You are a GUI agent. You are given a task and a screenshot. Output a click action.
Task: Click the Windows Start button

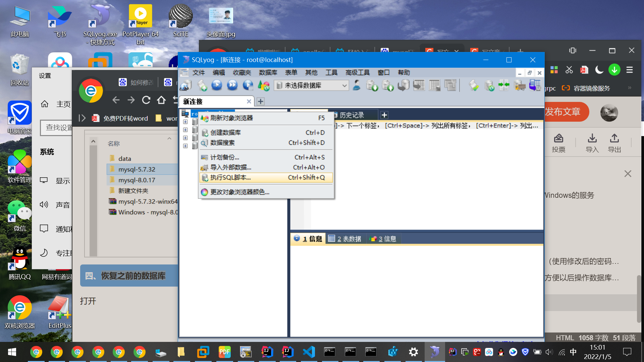tap(12, 352)
